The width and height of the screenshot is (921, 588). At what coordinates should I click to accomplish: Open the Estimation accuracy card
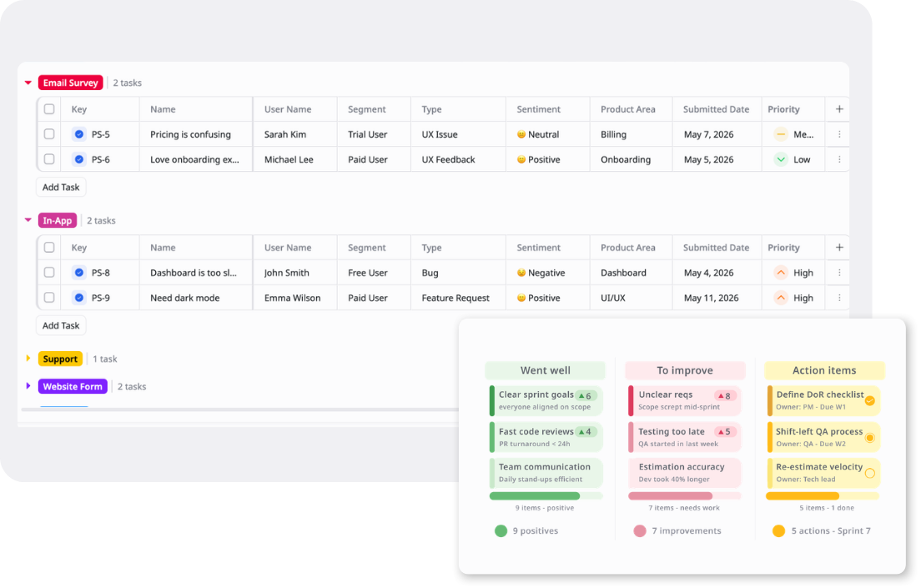tap(685, 473)
